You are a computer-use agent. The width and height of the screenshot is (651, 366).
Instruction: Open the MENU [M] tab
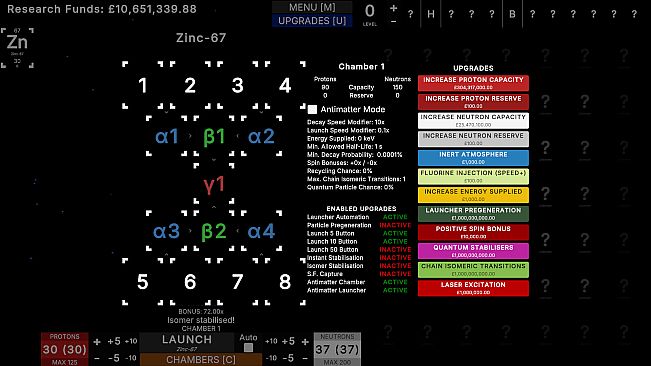tap(312, 7)
